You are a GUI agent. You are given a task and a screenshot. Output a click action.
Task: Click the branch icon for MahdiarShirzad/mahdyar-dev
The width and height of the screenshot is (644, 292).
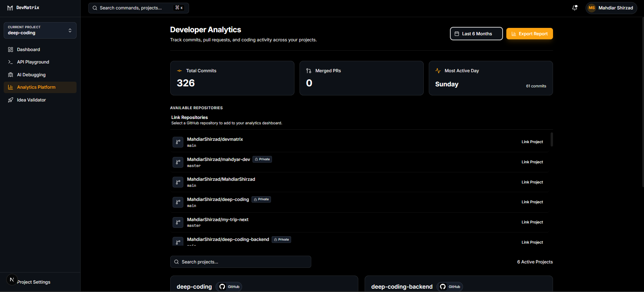click(x=178, y=162)
